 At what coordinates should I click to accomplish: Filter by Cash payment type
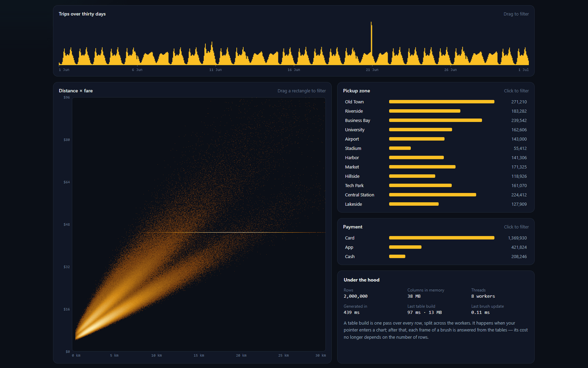[436, 257]
